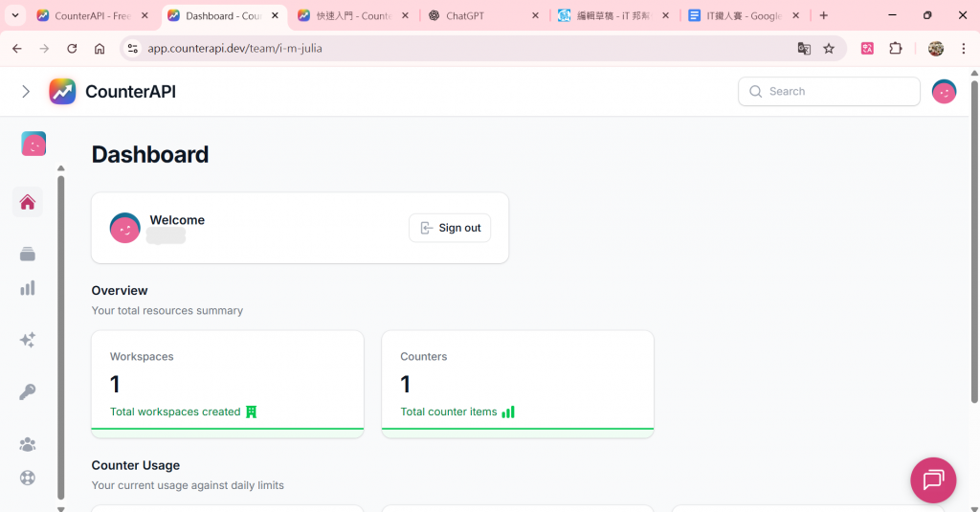980x512 pixels.
Task: Click the Overview heading
Action: pyautogui.click(x=120, y=291)
